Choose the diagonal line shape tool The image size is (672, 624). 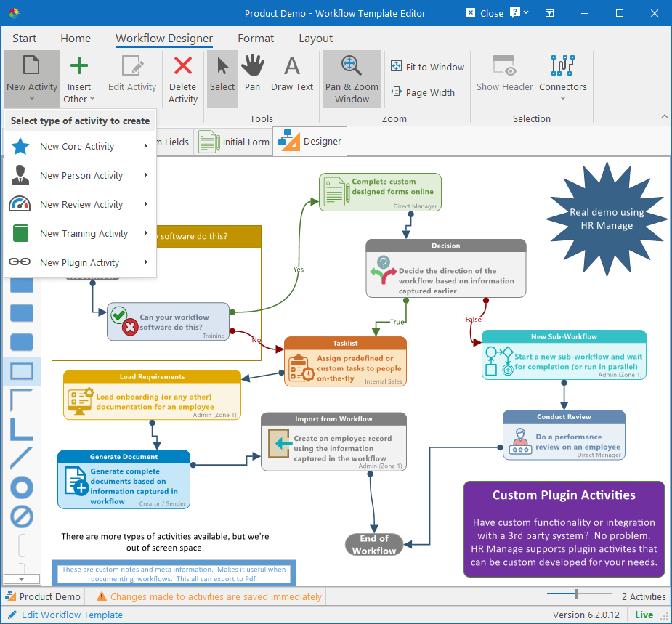[21, 458]
